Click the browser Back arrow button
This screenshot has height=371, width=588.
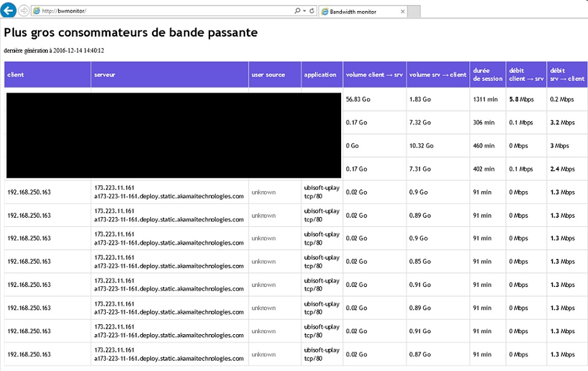pyautogui.click(x=9, y=10)
